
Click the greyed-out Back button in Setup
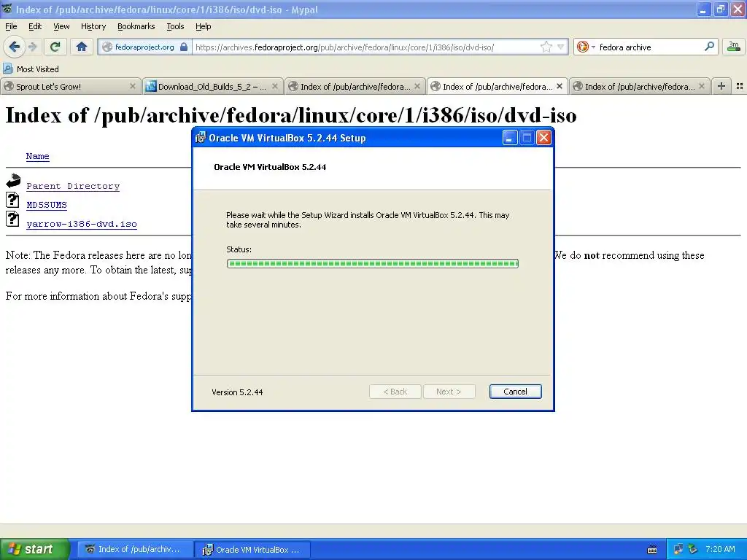[395, 392]
